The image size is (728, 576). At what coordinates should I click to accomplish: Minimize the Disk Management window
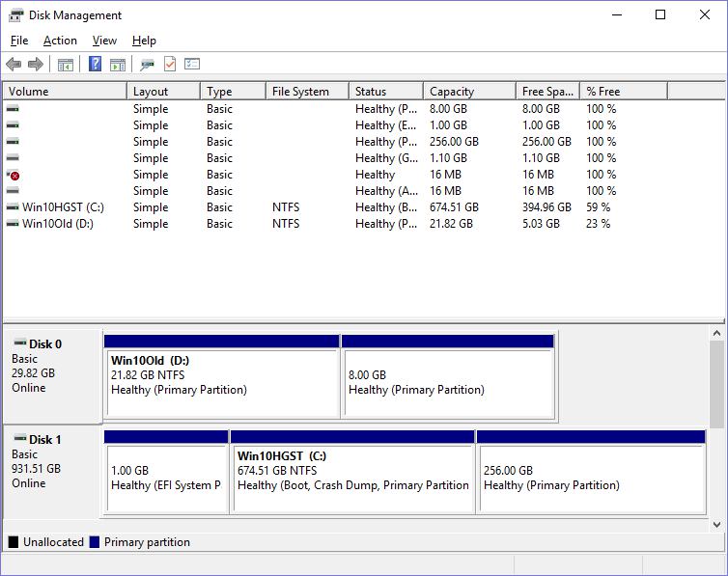click(x=617, y=14)
